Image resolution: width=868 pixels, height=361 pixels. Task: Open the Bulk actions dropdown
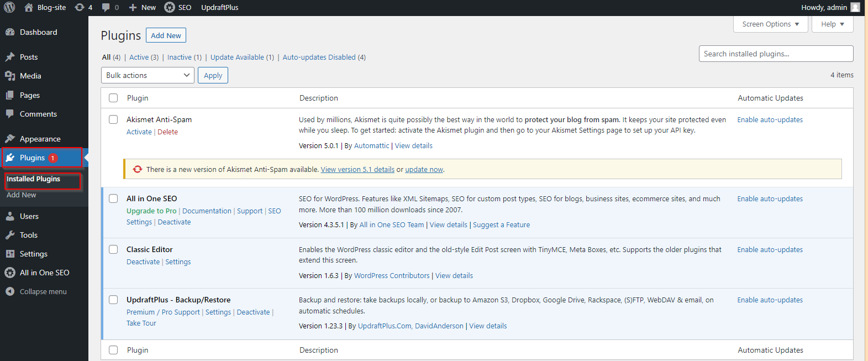tap(148, 75)
